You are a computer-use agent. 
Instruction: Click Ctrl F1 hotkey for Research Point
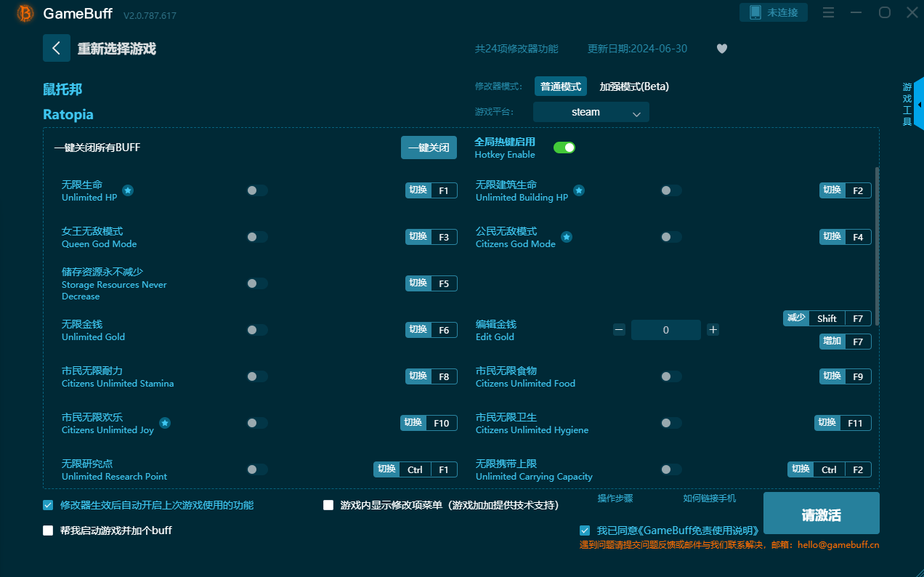coord(416,469)
